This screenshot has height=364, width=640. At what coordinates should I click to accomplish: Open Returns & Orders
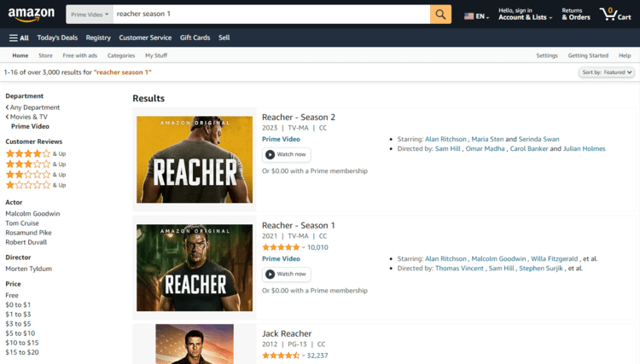[575, 14]
